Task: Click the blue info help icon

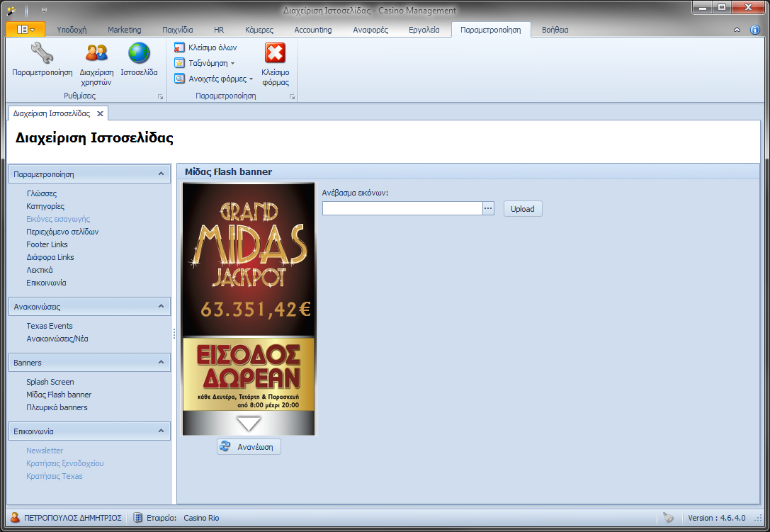Action: [x=755, y=30]
